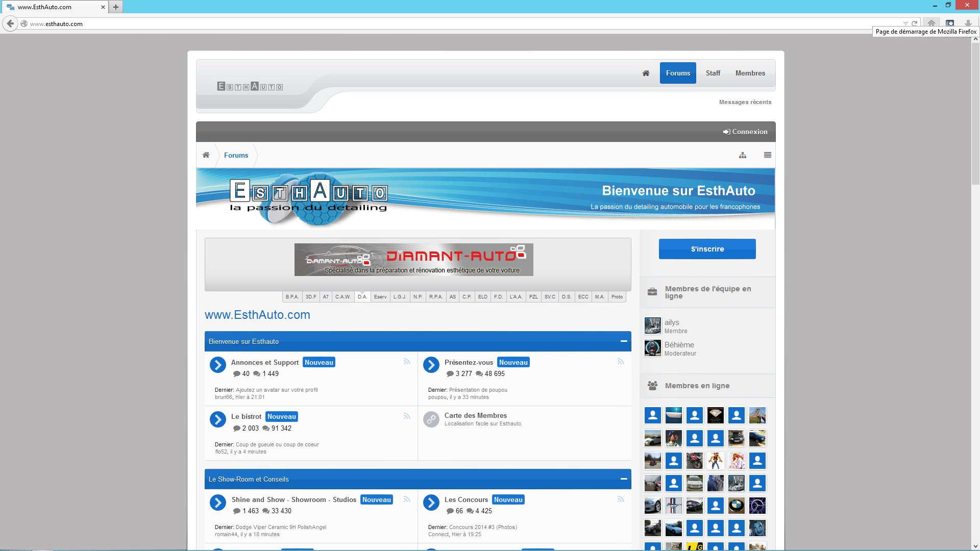Open the list menu icon in the breadcrumb bar
The height and width of the screenshot is (551, 980).
[768, 155]
